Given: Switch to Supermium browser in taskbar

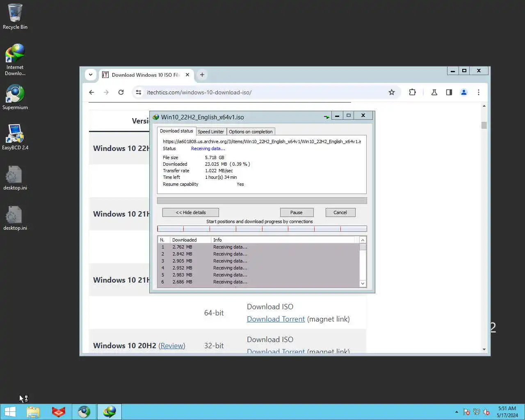Looking at the screenshot, I should (84, 412).
